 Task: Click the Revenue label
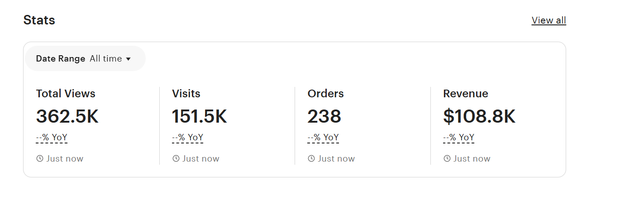pos(465,94)
